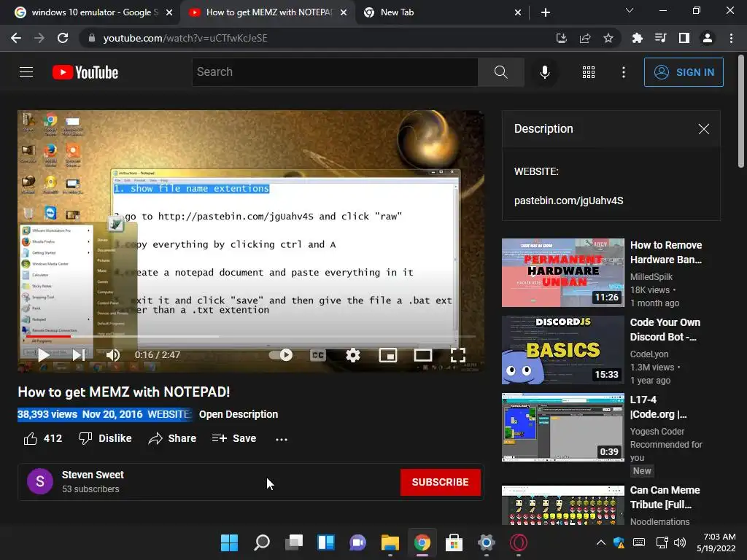Open Opera browser from taskbar
This screenshot has height=560, width=747.
[519, 542]
